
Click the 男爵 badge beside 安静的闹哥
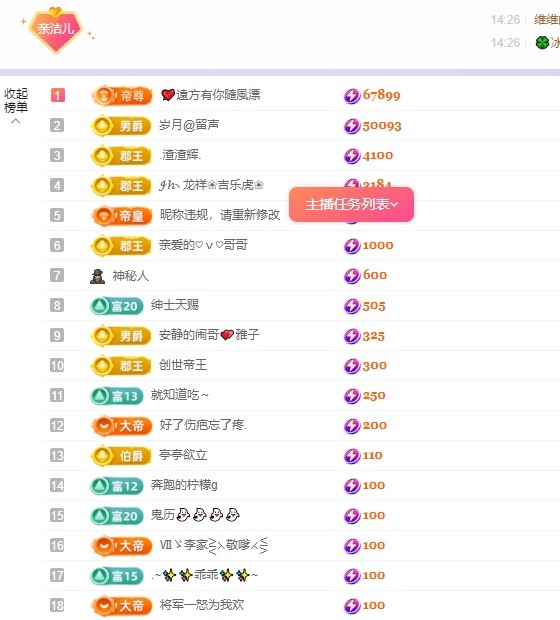click(121, 336)
